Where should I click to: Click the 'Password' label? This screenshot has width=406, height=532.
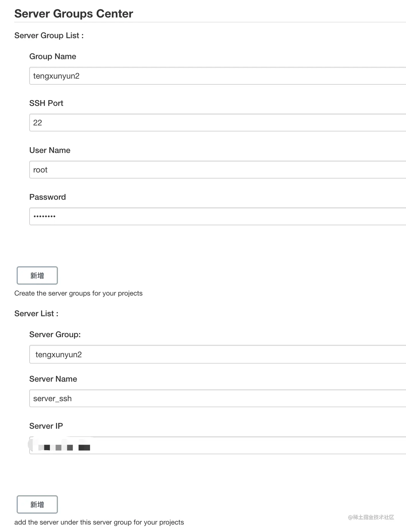[x=48, y=197]
